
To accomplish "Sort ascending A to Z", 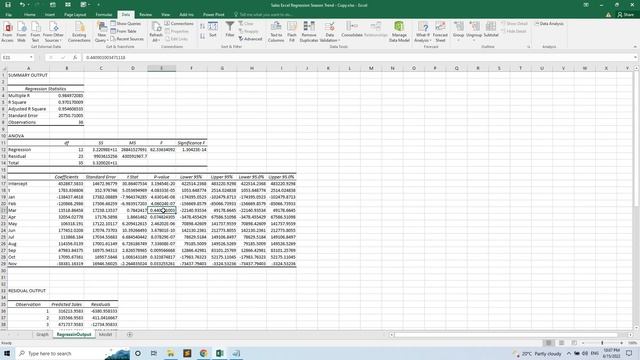I will pyautogui.click(x=202, y=27).
